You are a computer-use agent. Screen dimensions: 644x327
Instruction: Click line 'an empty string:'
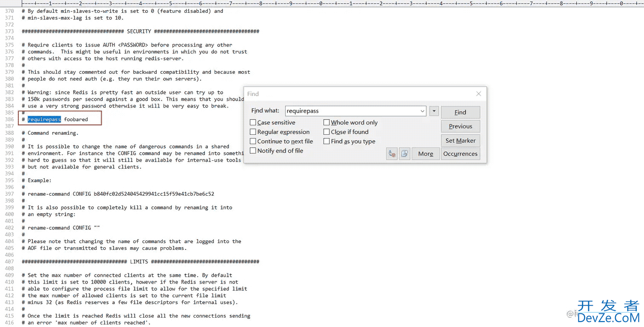49,214
